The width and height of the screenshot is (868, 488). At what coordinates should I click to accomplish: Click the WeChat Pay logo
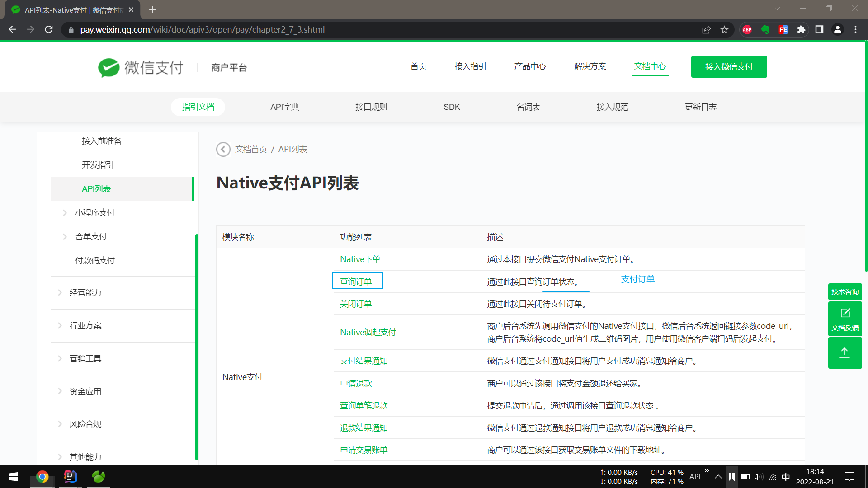pos(141,67)
